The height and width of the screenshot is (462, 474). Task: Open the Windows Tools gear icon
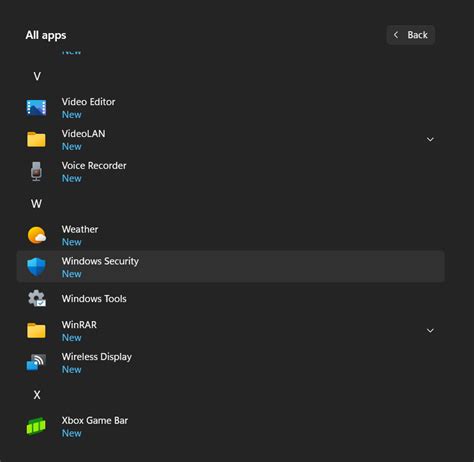click(x=37, y=298)
